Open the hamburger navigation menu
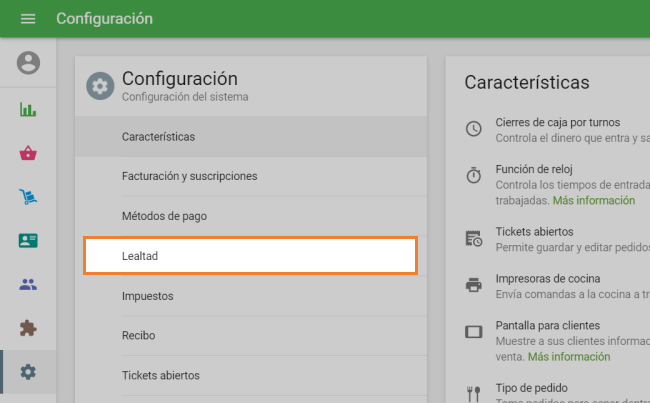650x403 pixels. 28,19
